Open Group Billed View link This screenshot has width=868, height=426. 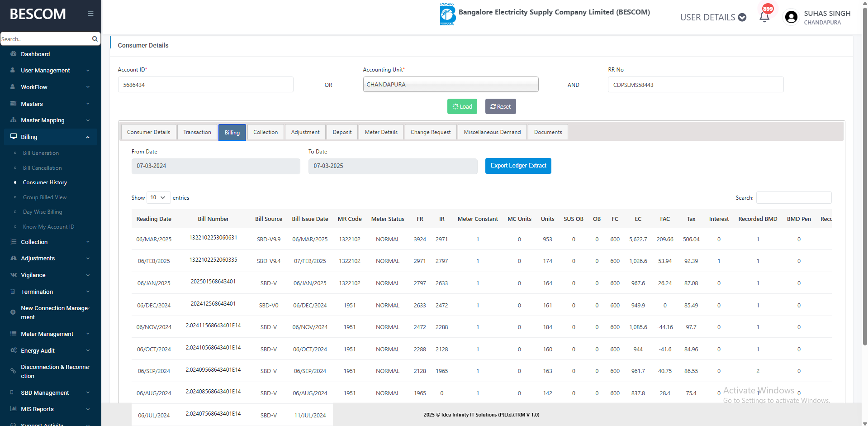click(x=45, y=197)
